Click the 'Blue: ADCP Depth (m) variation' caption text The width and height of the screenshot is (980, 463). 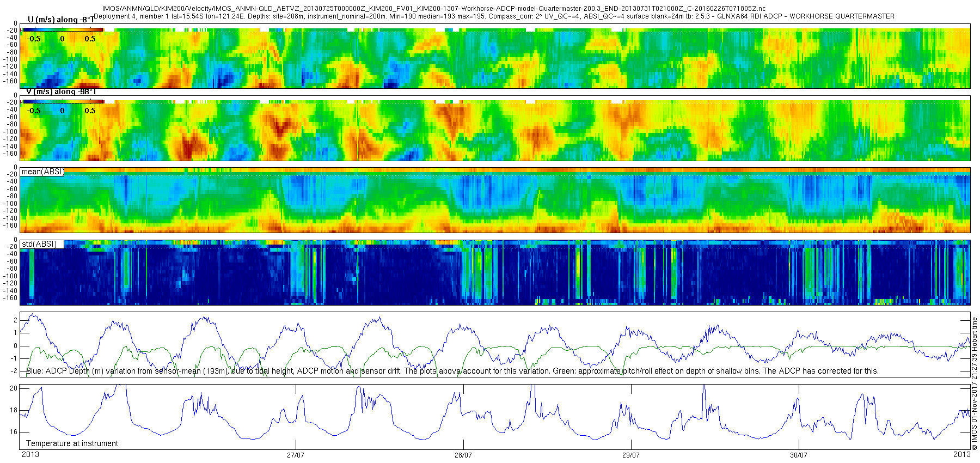pyautogui.click(x=452, y=371)
